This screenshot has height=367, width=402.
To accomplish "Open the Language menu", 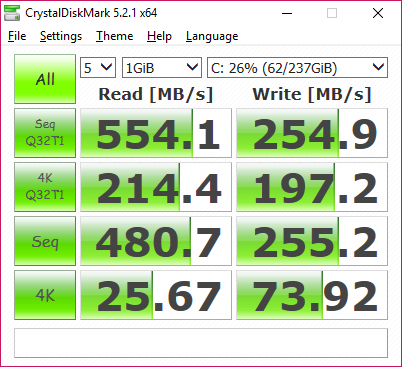I will click(x=212, y=36).
